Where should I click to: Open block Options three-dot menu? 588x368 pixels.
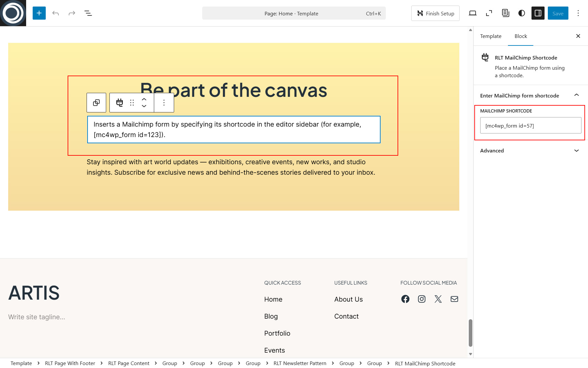coord(164,103)
